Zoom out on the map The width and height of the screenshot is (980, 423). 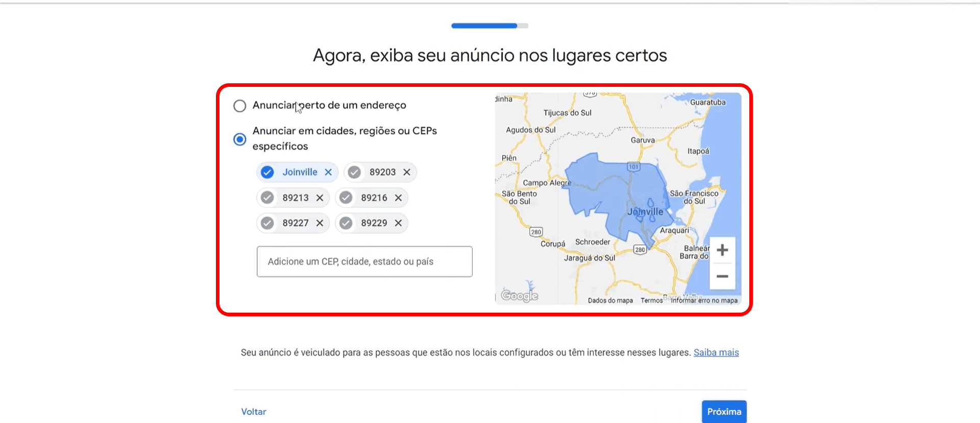pyautogui.click(x=722, y=276)
